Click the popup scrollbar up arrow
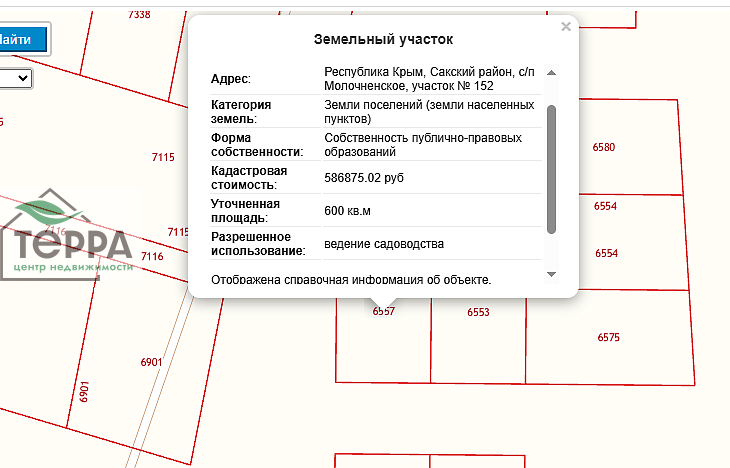Screen dimensions: 730x468 click(x=551, y=73)
